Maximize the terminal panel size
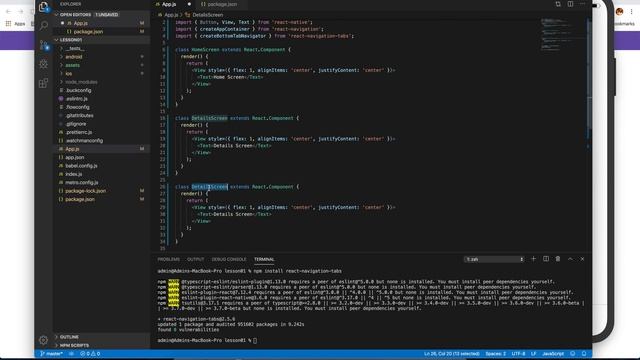640x360 pixels. coord(570,259)
